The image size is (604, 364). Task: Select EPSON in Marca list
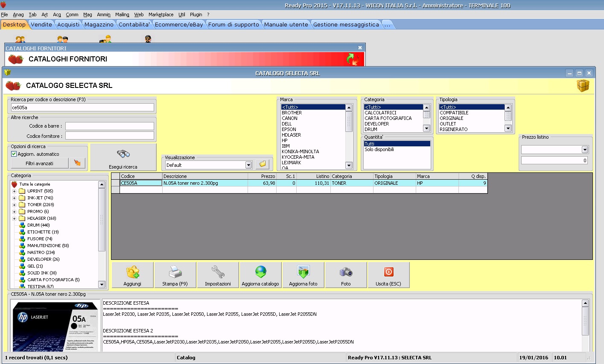point(312,129)
